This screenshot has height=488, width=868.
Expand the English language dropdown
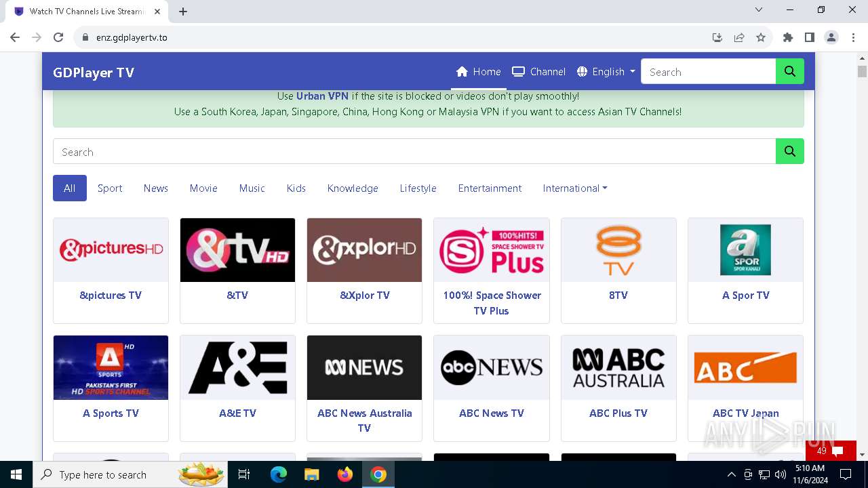coord(606,71)
